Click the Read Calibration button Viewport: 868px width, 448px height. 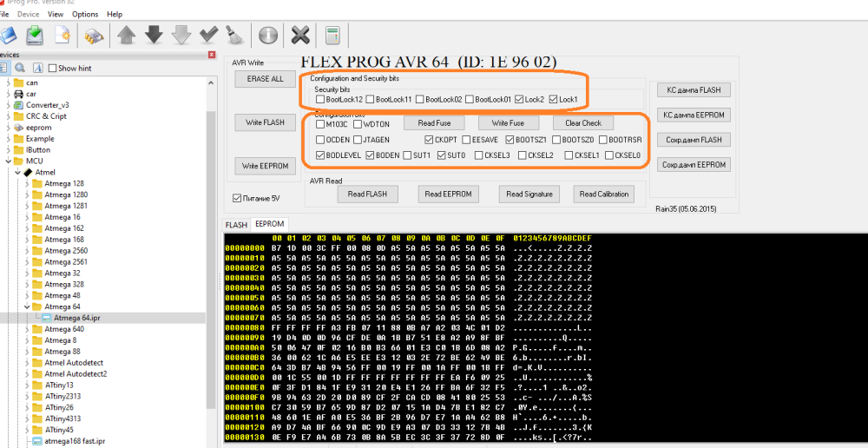[604, 194]
